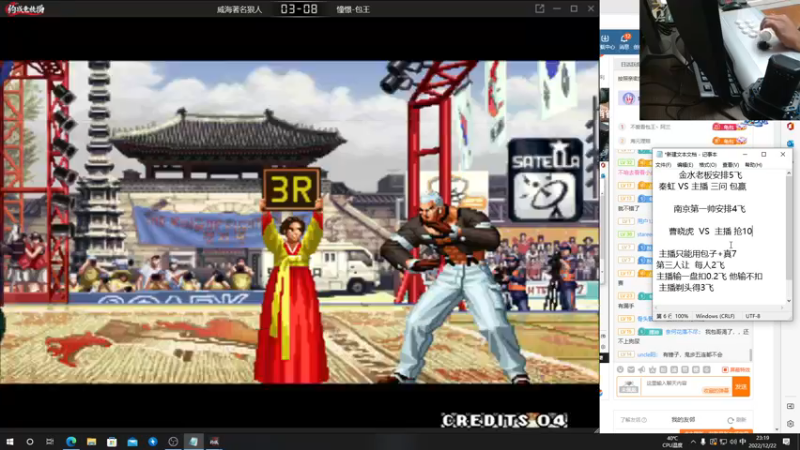Click the UTF-8 encoding in Notepad status bar
This screenshot has width=800, height=450.
[x=753, y=316]
